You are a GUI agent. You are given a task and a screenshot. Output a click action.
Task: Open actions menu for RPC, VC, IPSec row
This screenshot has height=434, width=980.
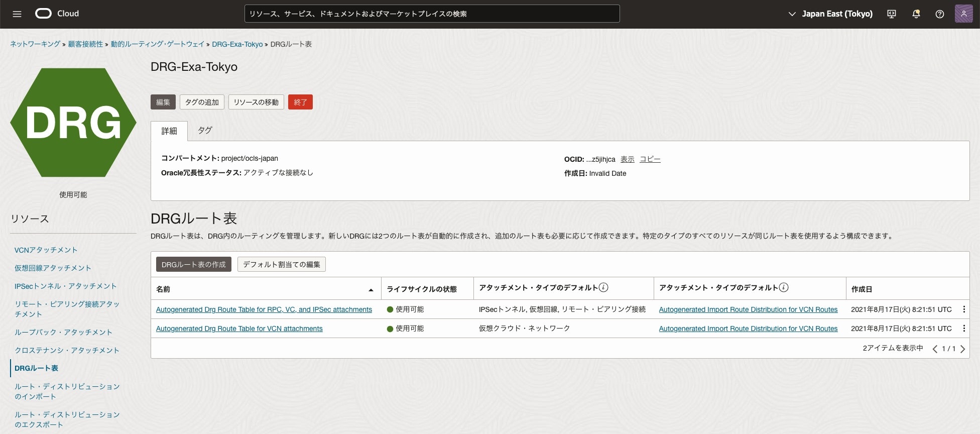pos(964,309)
